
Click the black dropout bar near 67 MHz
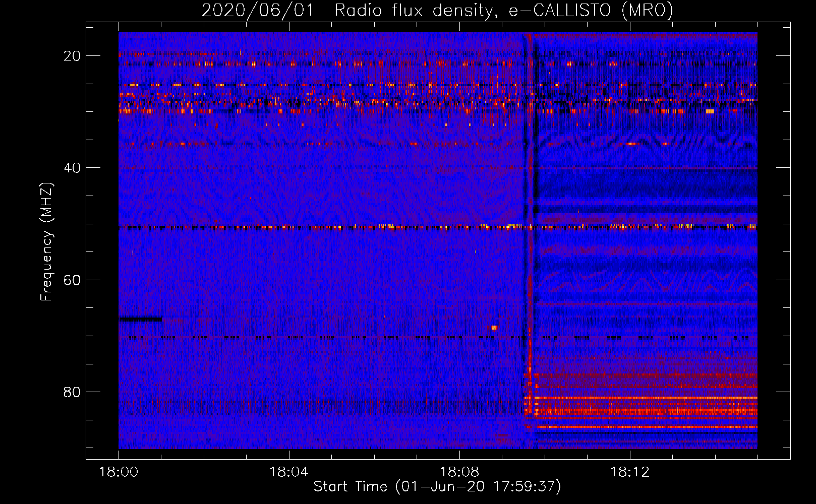[x=141, y=319]
